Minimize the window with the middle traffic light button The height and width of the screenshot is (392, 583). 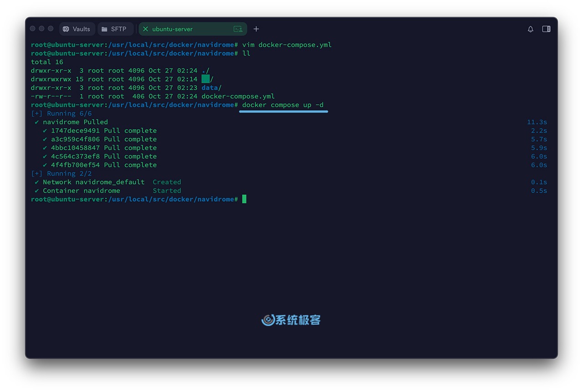click(41, 29)
